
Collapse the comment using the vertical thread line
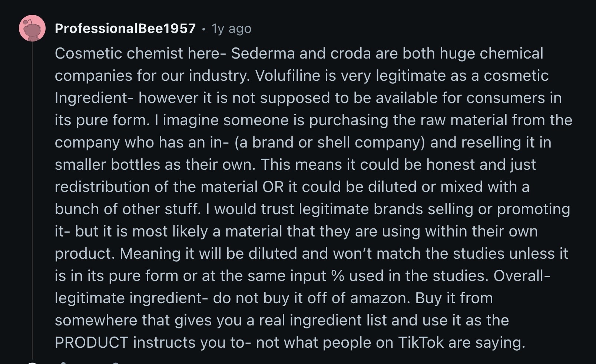32,200
